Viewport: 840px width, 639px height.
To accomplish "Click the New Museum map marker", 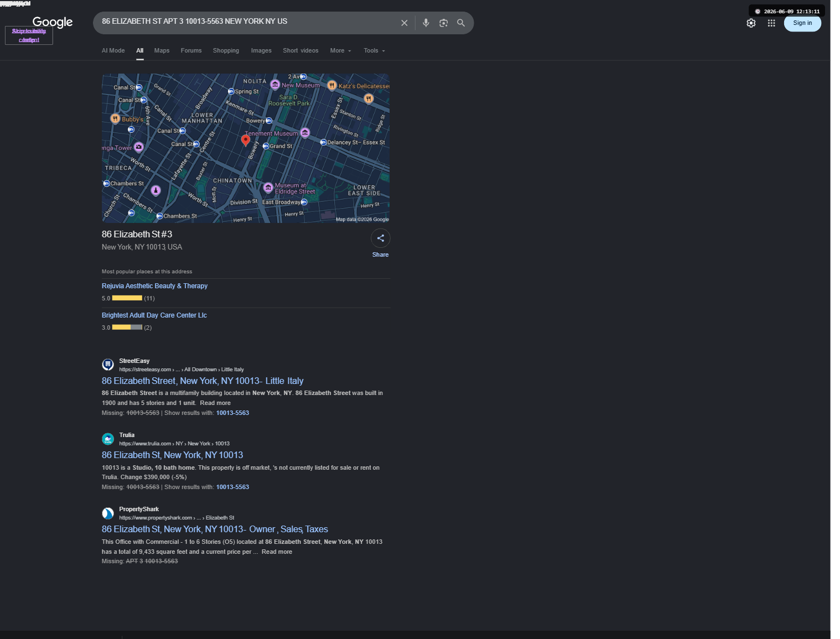I will 275,85.
